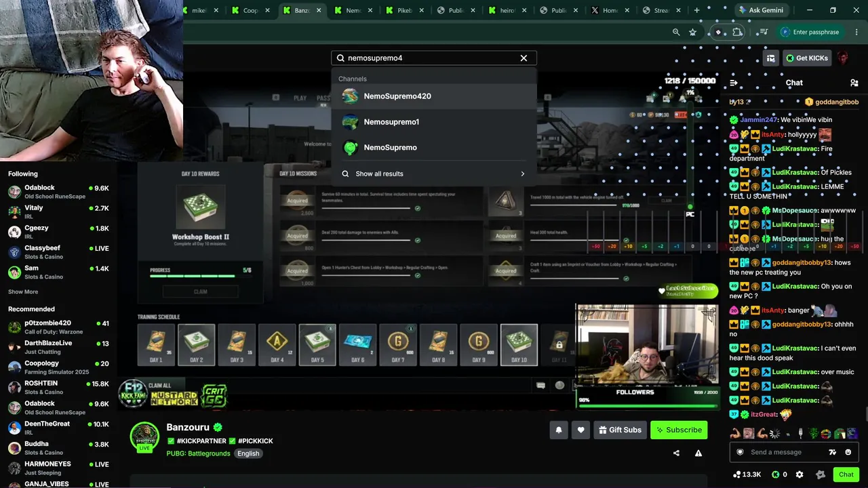Image resolution: width=868 pixels, height=488 pixels.
Task: Switch to the X Home browser tab
Action: click(x=610, y=10)
